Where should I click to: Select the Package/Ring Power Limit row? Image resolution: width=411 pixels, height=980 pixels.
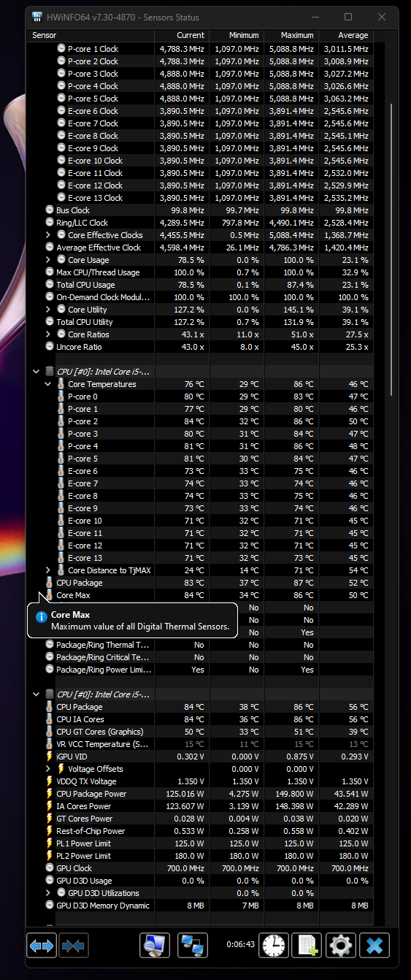[x=201, y=670]
